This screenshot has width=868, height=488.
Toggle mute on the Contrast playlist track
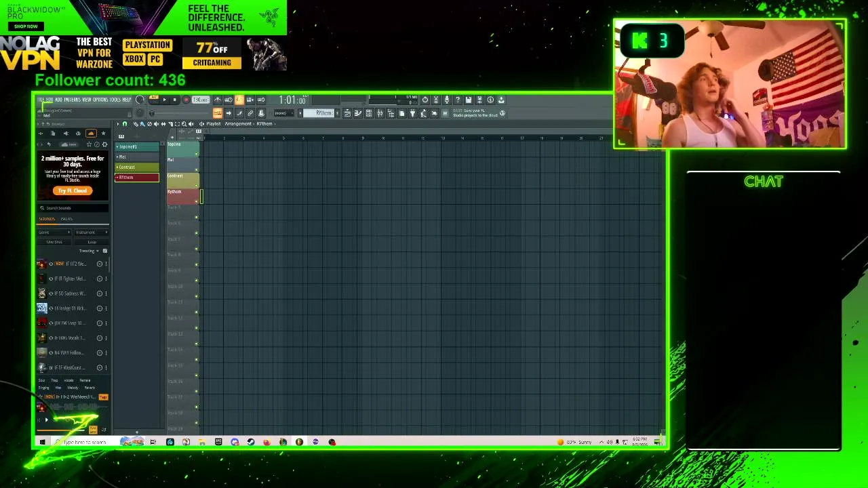coord(197,185)
